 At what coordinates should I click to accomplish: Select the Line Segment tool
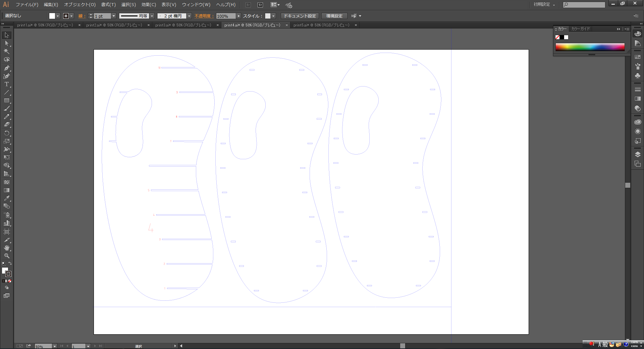(x=7, y=92)
